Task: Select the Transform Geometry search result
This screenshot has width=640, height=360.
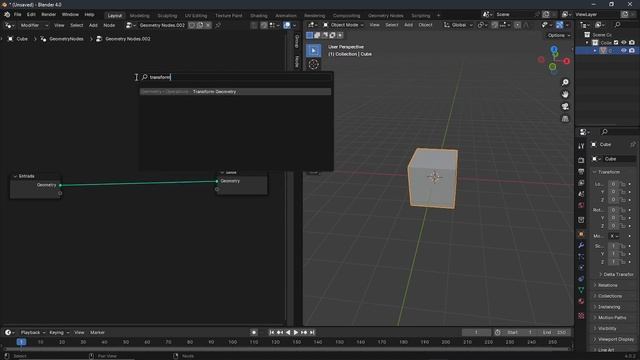Action: pos(236,91)
